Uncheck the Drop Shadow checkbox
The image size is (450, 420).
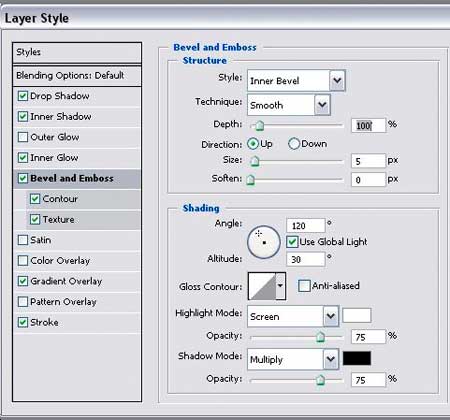(x=23, y=96)
